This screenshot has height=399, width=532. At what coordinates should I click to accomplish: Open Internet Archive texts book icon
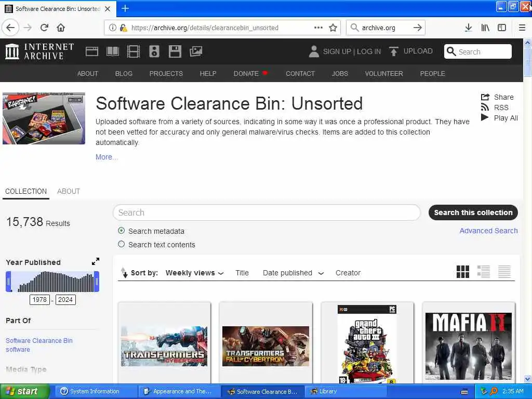[x=113, y=51]
